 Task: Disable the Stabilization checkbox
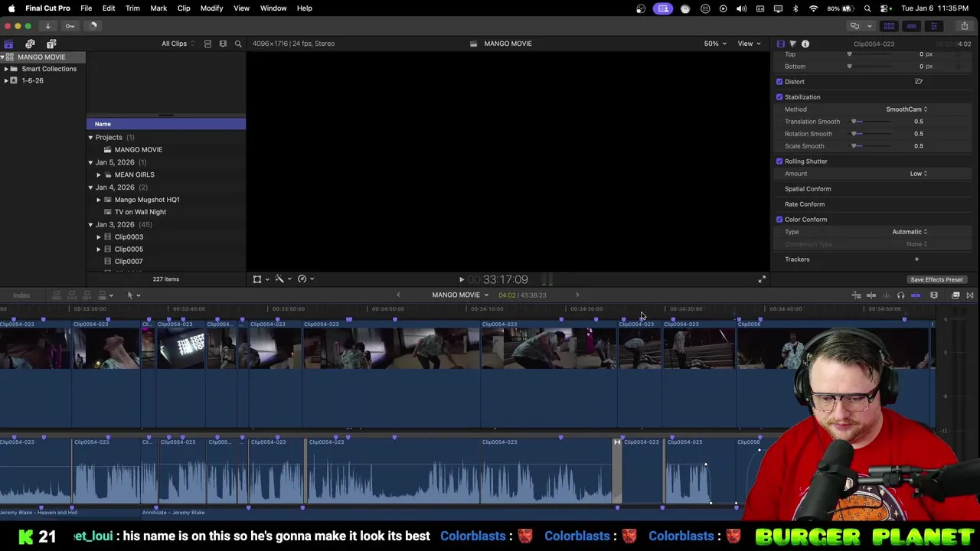pyautogui.click(x=779, y=97)
